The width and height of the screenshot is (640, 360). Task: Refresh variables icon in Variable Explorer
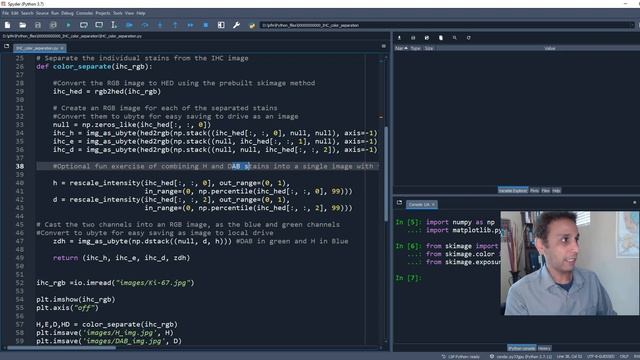click(469, 38)
